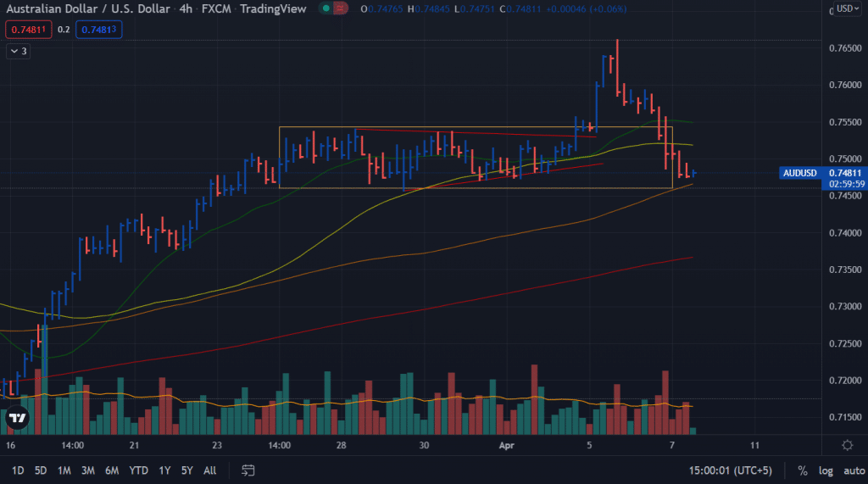Click the 4h interval label in title
This screenshot has width=868, height=484.
pos(186,8)
